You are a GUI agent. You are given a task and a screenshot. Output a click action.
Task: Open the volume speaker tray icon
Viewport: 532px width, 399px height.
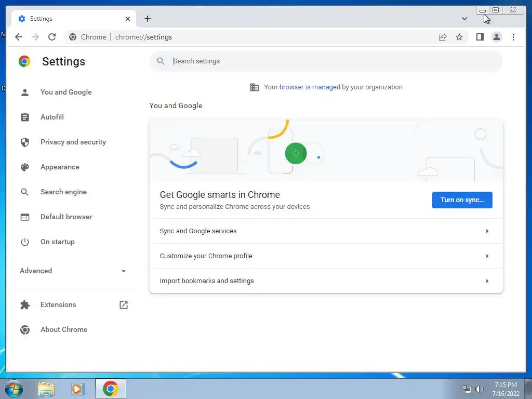480,389
